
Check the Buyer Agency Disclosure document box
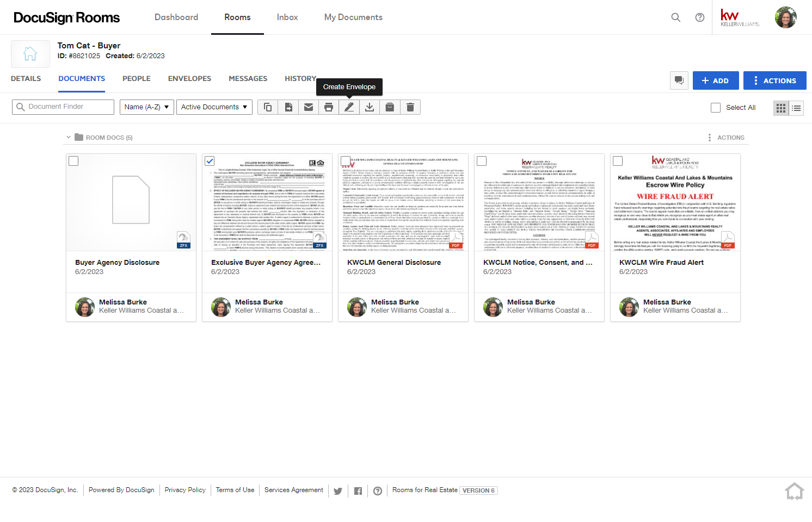click(x=73, y=161)
